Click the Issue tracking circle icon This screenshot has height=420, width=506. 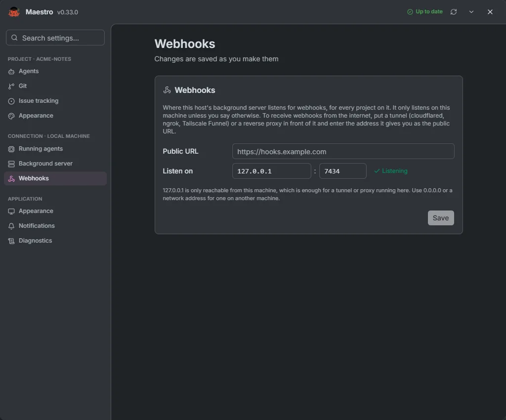click(11, 101)
